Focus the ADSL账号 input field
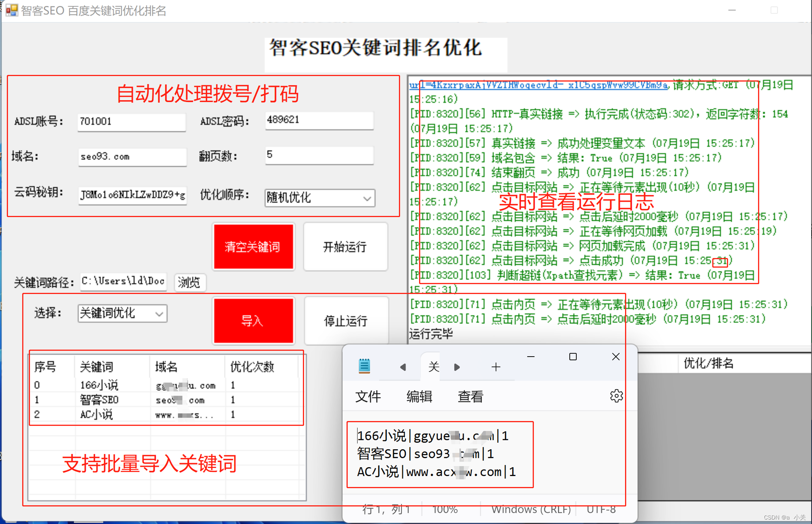The image size is (812, 524). point(132,122)
